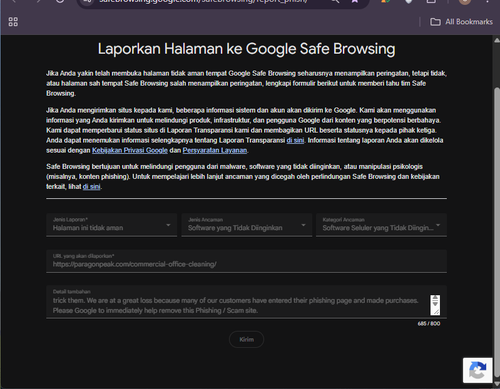Click the page scrollbar down arrow
This screenshot has height=389, width=500.
(497, 384)
